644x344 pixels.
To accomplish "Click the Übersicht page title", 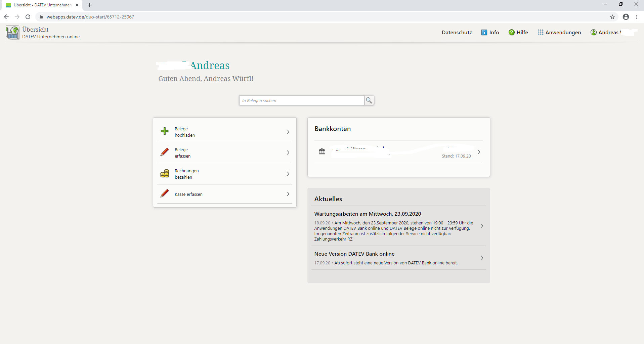I will [35, 30].
